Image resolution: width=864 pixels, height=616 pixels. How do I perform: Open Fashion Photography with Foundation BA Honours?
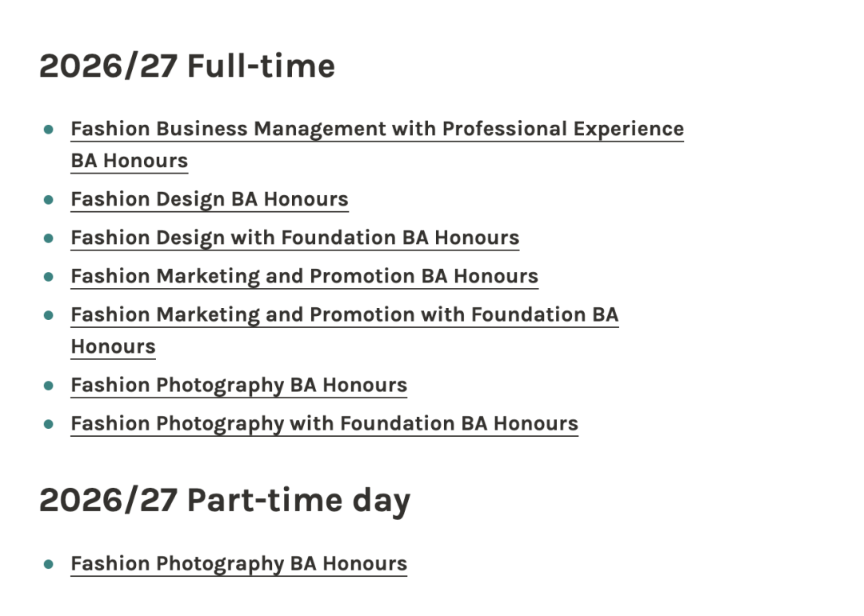pyautogui.click(x=324, y=423)
